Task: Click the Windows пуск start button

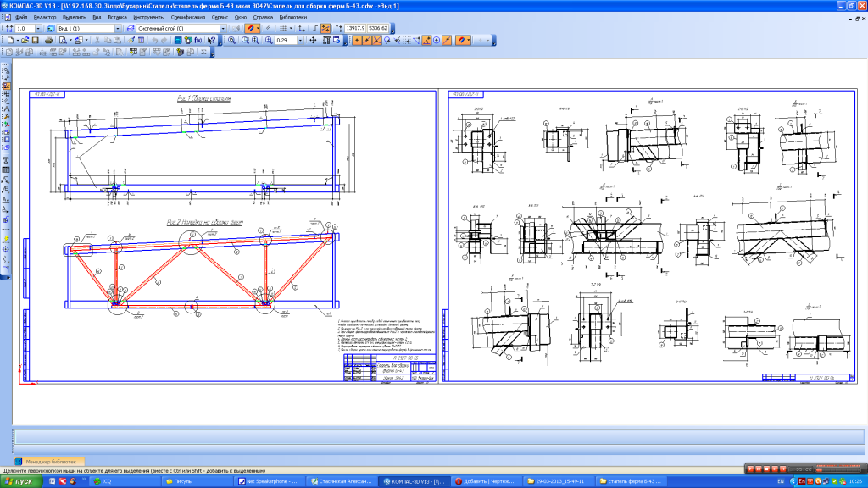Action: click(21, 481)
